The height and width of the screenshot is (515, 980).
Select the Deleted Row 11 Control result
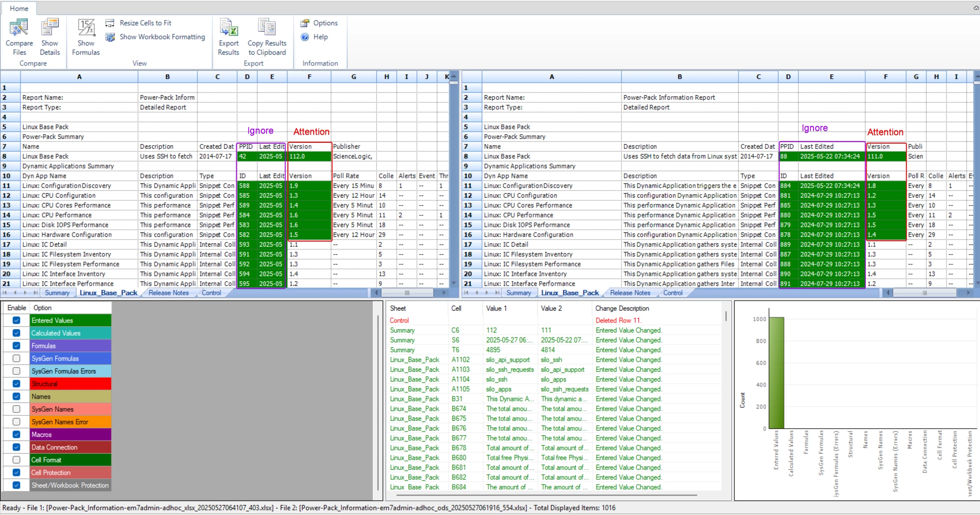click(x=618, y=321)
